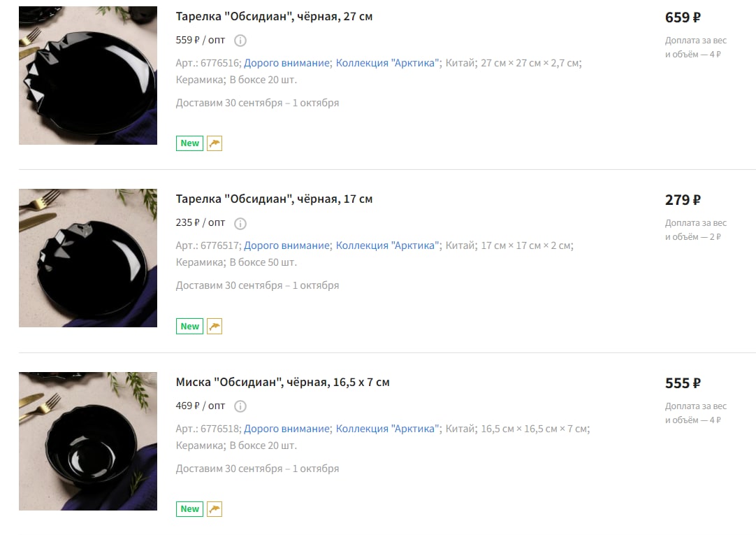
Task: Click info icon next to 235 ₽ wholesale price
Action: 240,223
